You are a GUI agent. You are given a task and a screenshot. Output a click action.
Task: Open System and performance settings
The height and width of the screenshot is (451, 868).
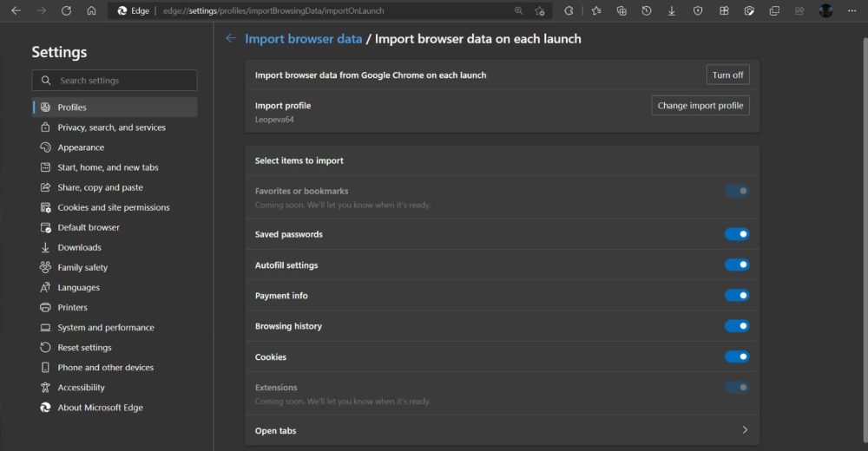tap(105, 328)
